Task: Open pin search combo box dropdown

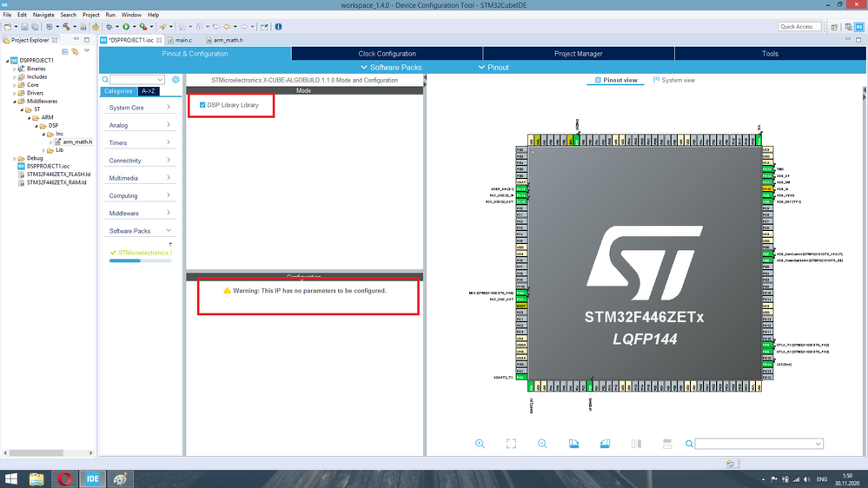Action: [x=818, y=444]
